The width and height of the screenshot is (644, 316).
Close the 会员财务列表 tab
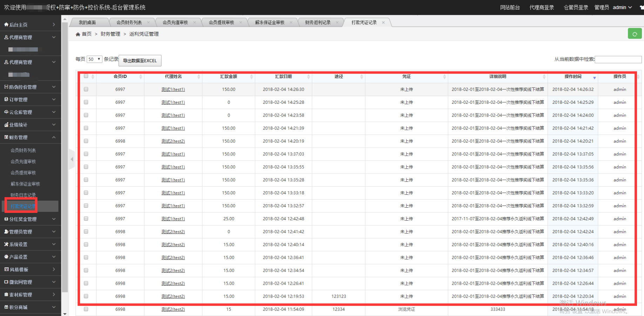click(x=148, y=22)
